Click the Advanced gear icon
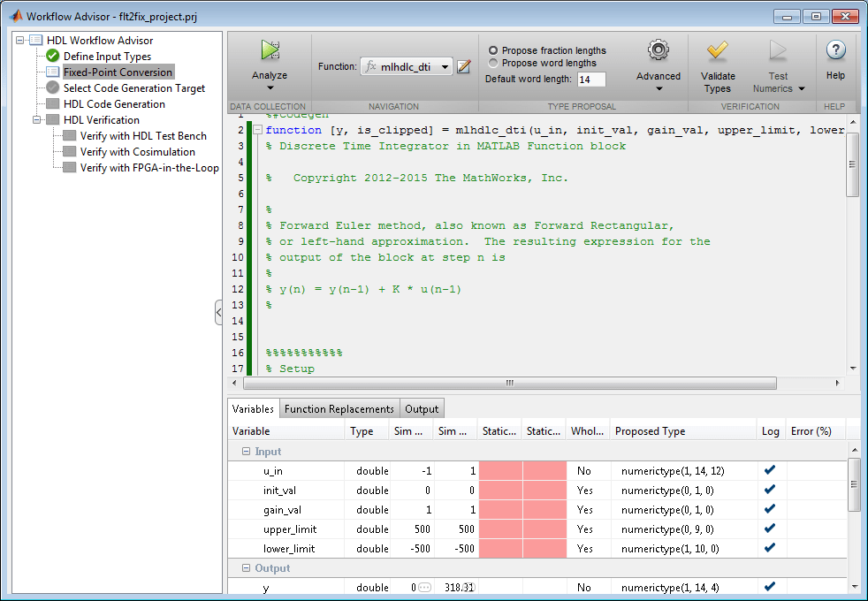 tap(658, 50)
